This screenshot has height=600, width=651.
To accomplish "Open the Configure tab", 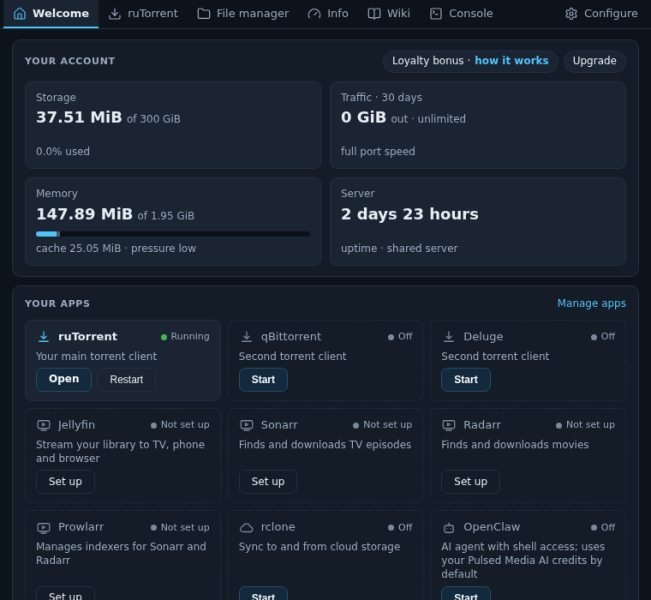I will click(602, 14).
